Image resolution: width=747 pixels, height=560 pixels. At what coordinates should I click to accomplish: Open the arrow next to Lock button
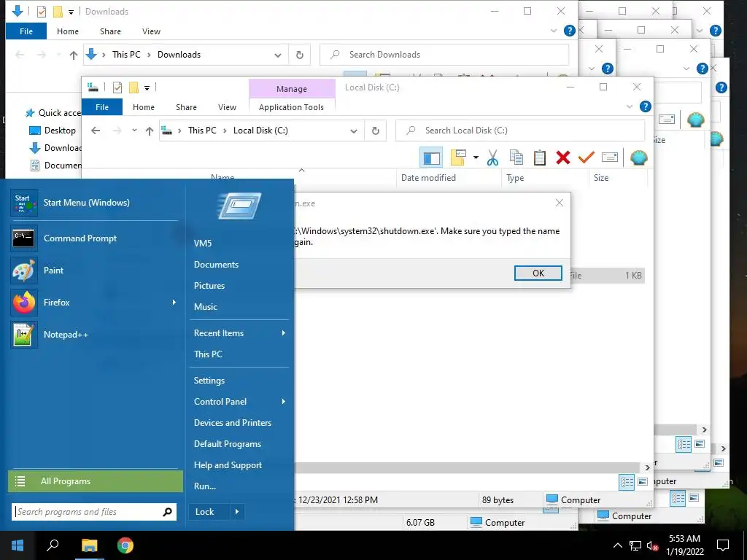(237, 512)
